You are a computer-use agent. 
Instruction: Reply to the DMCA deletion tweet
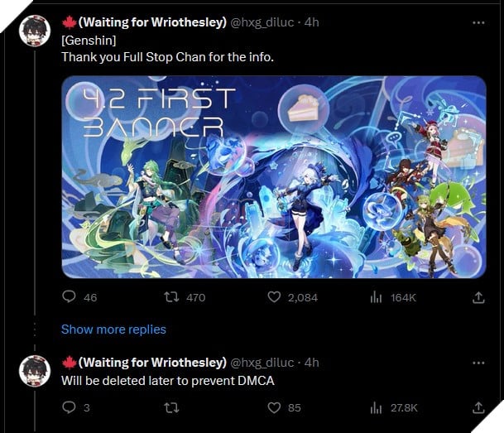[70, 407]
